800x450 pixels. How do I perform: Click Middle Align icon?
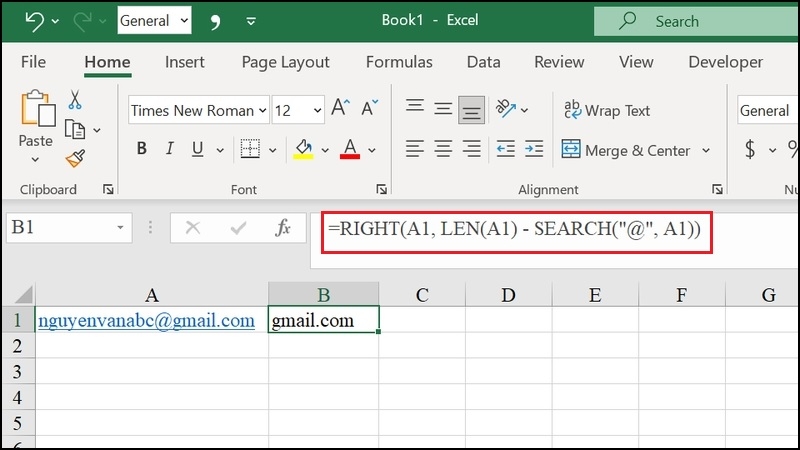(443, 109)
